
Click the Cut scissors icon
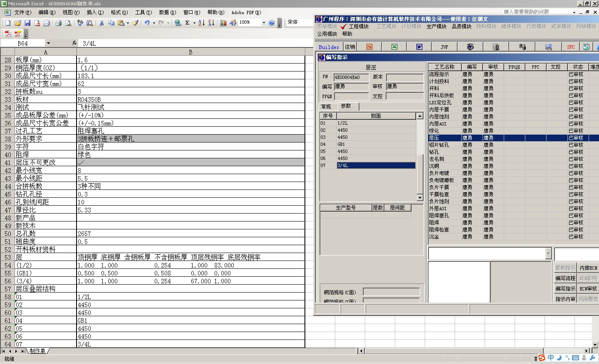pyautogui.click(x=101, y=23)
